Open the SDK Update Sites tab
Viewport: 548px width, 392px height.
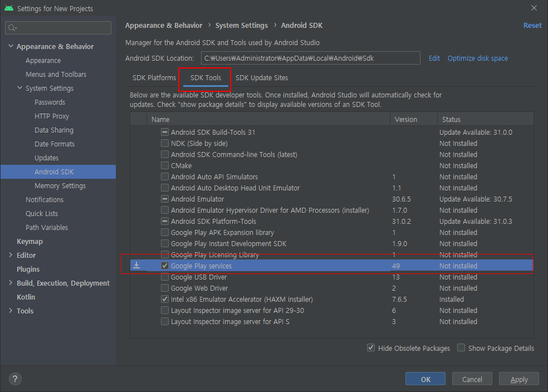262,77
